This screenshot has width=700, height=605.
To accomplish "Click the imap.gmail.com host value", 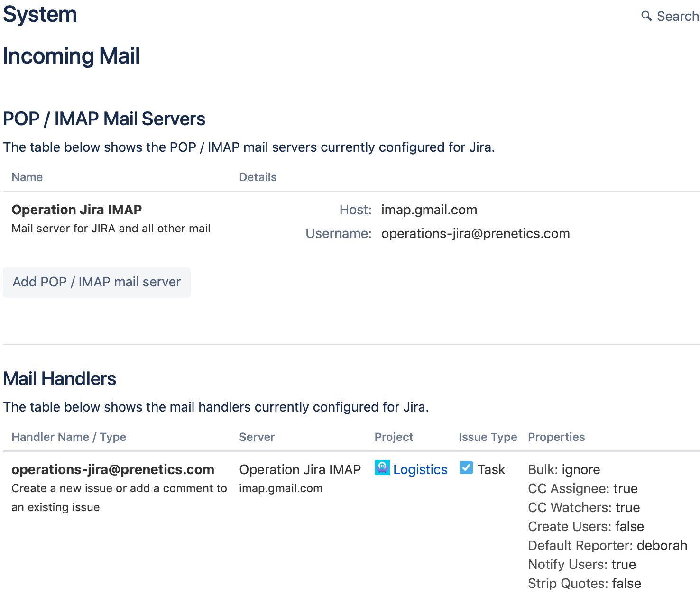I will [x=429, y=210].
